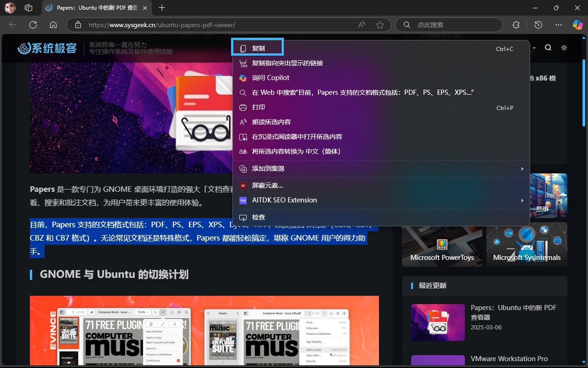
Task: Click the 最近更新 section heading
Action: [x=433, y=286]
